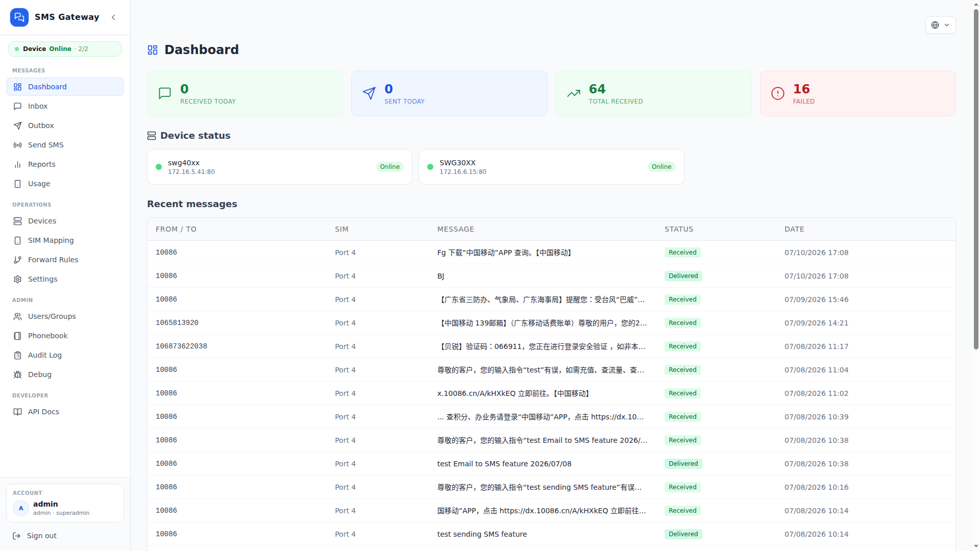Open the swg40xx device card

[x=280, y=167]
